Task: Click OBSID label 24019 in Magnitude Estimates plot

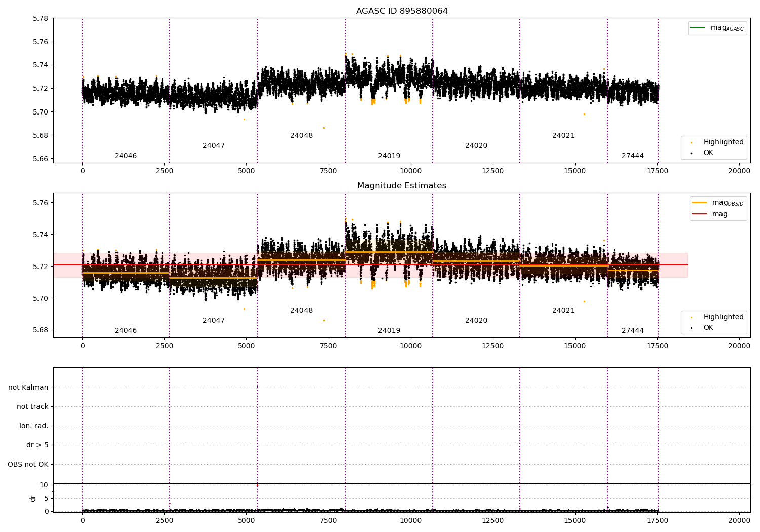Action: coord(389,331)
